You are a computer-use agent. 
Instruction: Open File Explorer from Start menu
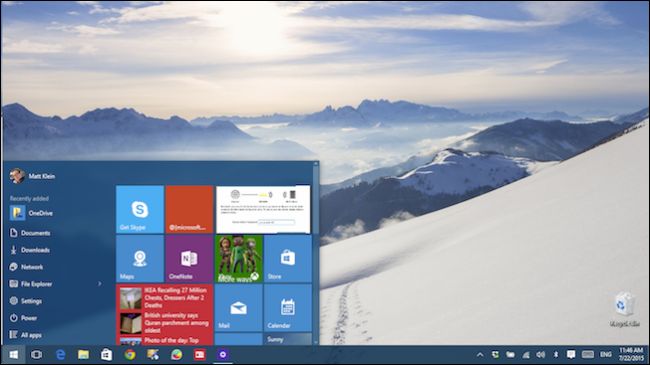pyautogui.click(x=31, y=284)
